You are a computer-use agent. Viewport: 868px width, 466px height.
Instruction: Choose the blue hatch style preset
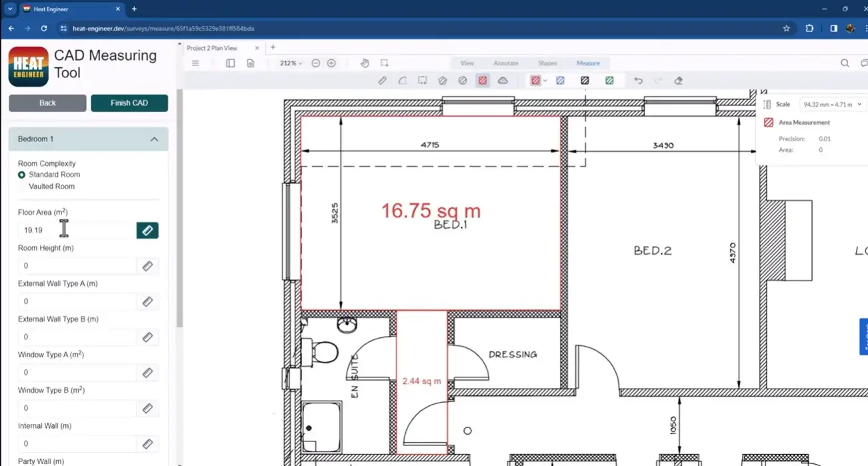click(560, 81)
